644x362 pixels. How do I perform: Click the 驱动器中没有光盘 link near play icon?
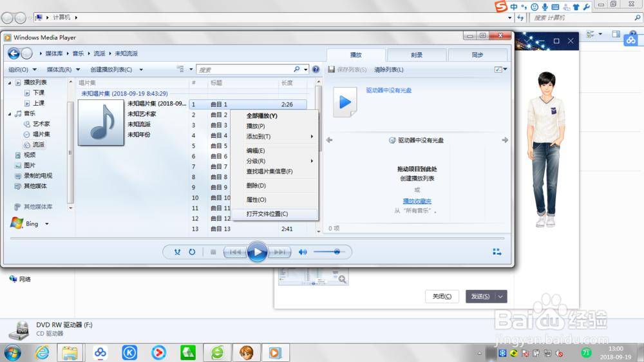[x=388, y=90]
